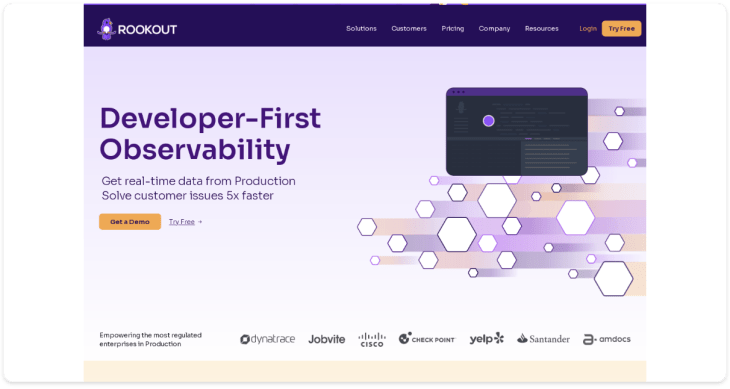
Task: Click the Jobvite logo
Action: pyautogui.click(x=326, y=339)
